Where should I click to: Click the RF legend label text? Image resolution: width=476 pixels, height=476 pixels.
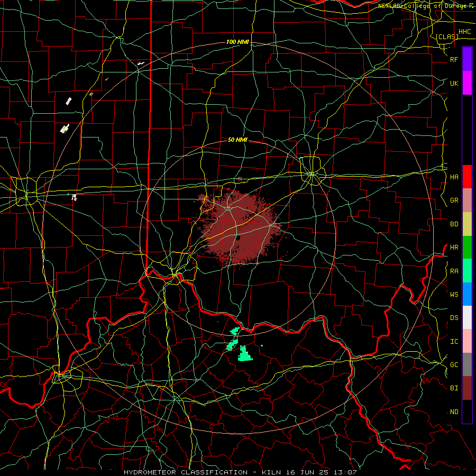(x=454, y=59)
